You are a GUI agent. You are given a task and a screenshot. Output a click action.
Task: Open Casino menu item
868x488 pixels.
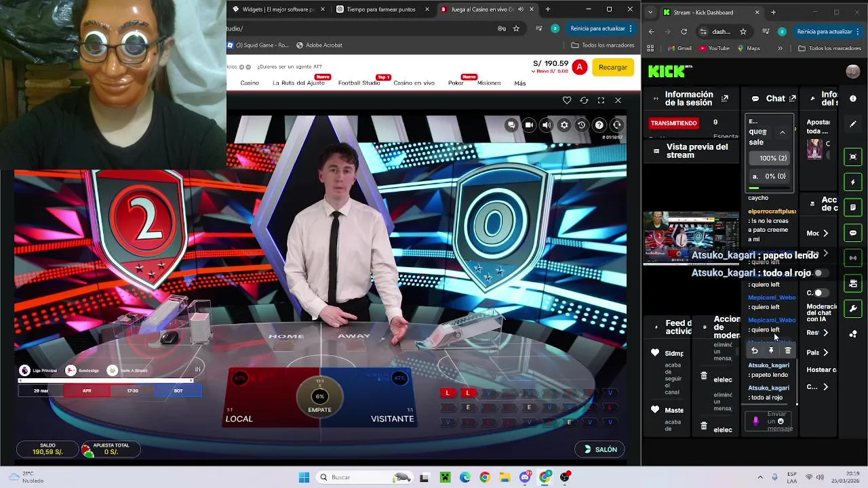coord(250,83)
